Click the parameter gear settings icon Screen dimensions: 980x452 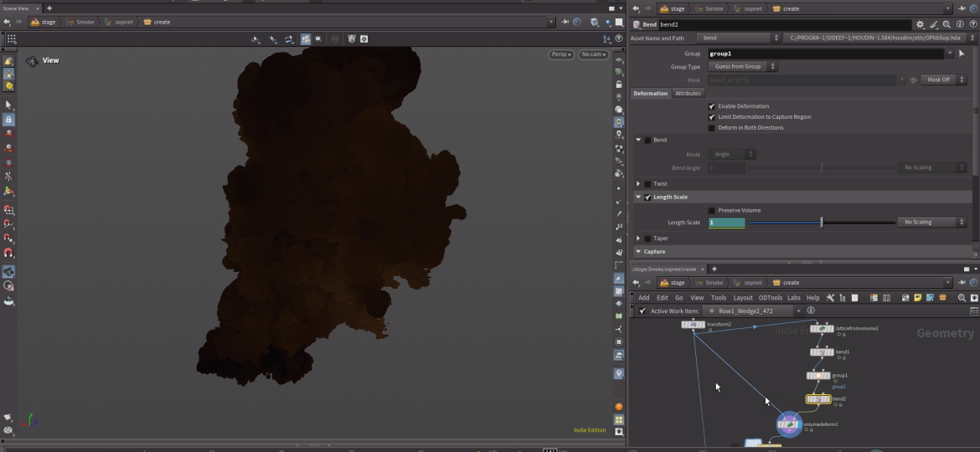(921, 25)
